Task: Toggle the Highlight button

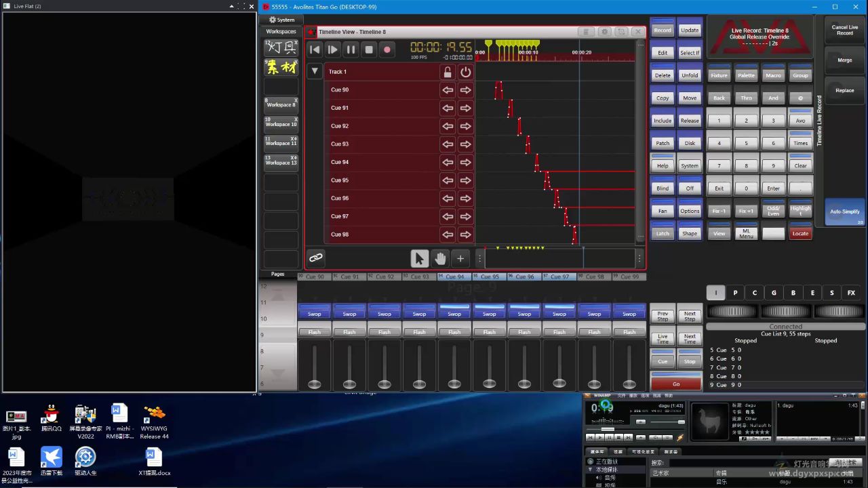Action: tap(801, 211)
